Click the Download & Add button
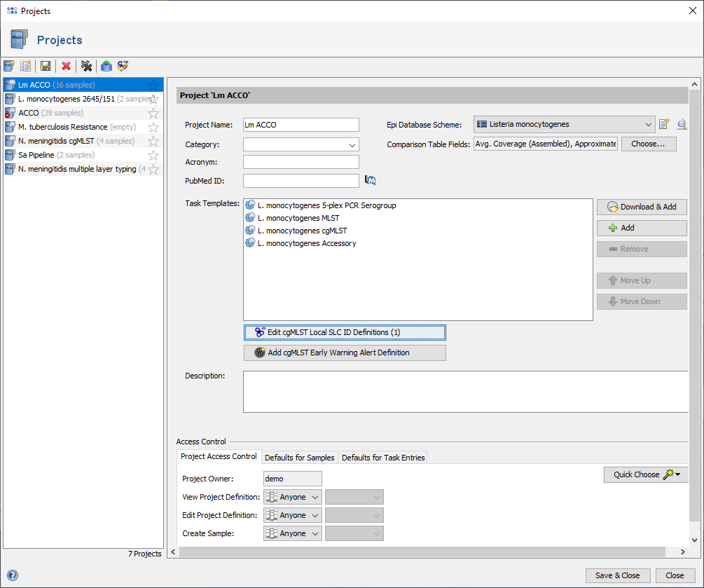The image size is (704, 588). tap(641, 207)
